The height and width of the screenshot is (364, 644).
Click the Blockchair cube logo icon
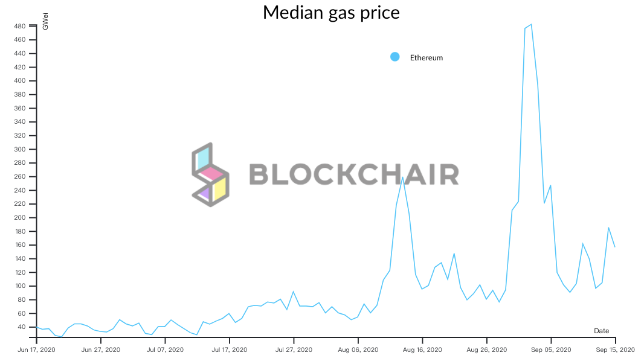(x=210, y=175)
